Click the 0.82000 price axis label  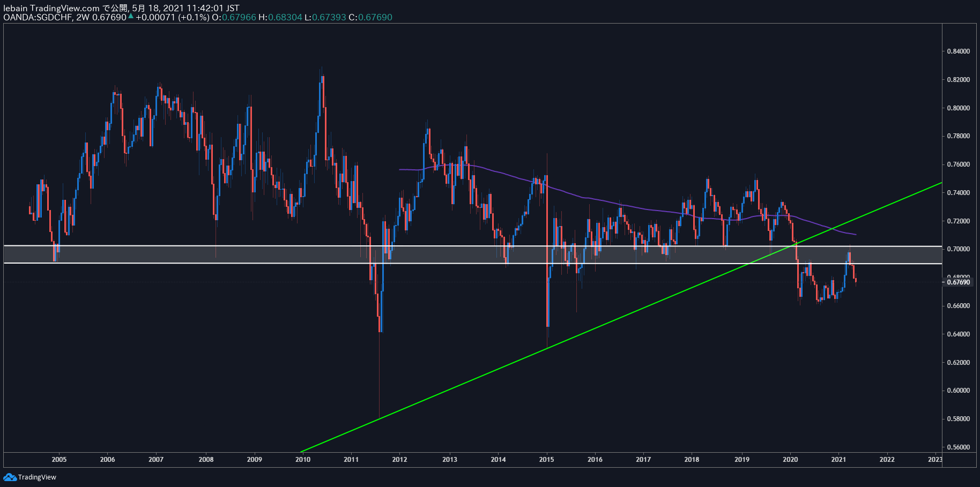tap(958, 80)
